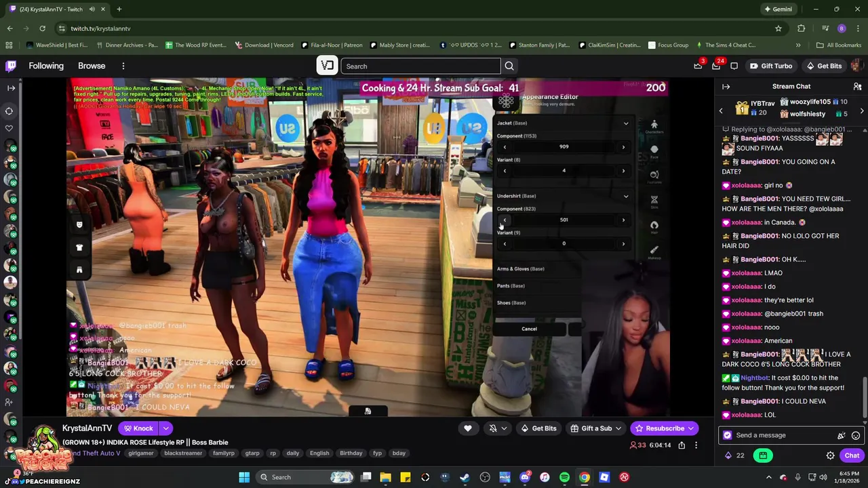The width and height of the screenshot is (868, 488).
Task: Show hidden system tray icons
Action: [x=768, y=477]
